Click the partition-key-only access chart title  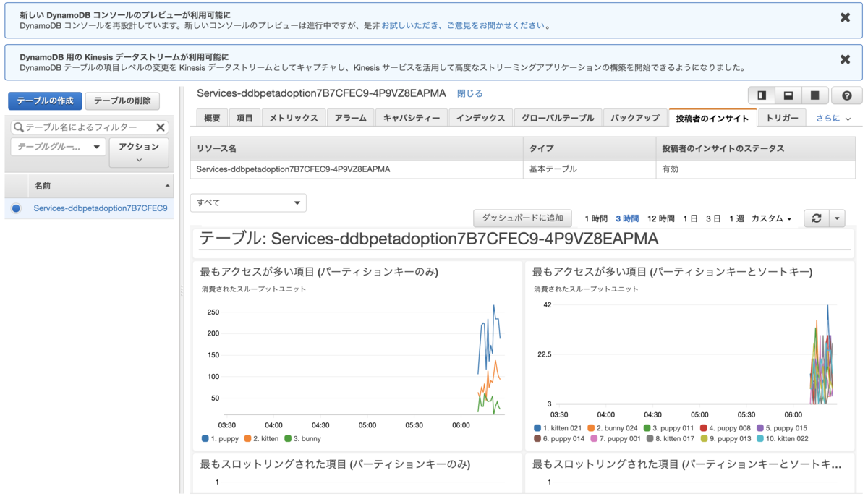coord(319,272)
